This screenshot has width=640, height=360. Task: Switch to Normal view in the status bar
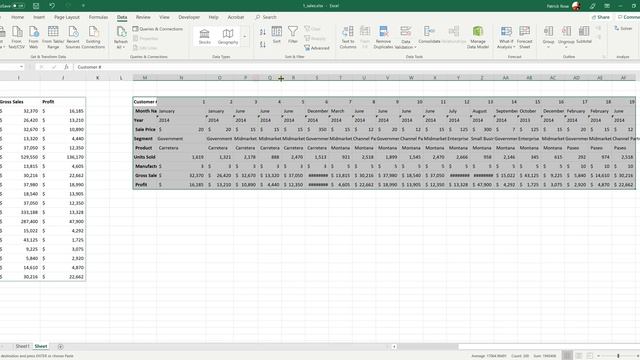(567, 356)
